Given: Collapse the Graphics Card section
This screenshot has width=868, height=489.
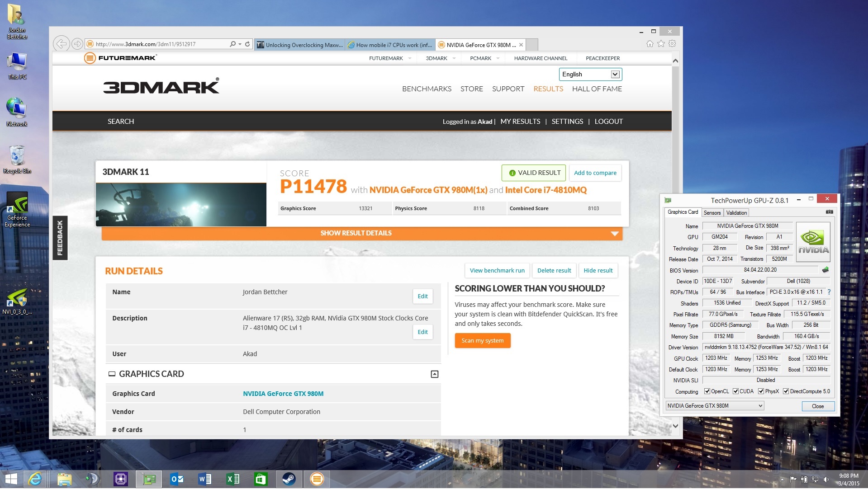Looking at the screenshot, I should point(434,374).
